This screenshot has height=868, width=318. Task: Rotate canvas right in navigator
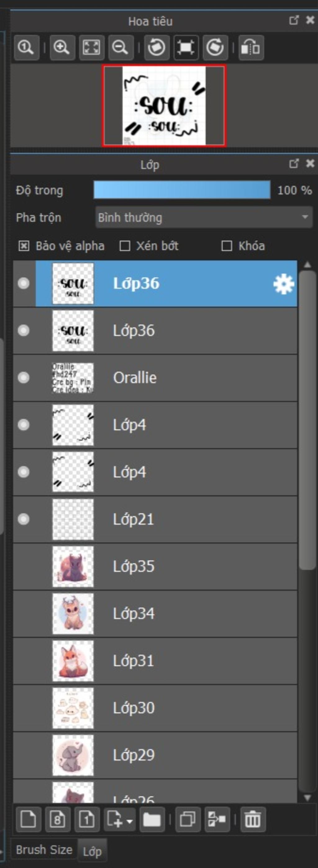[x=215, y=48]
